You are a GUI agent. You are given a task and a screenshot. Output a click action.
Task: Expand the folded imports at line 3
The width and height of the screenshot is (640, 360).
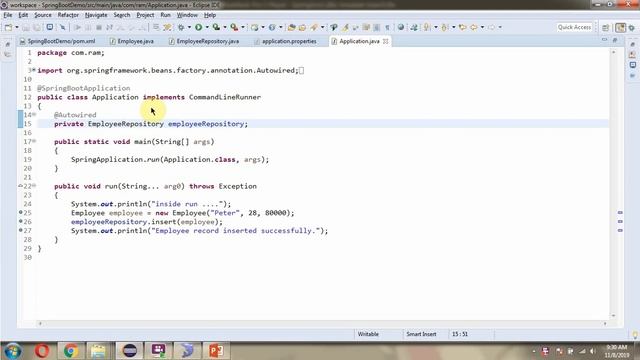(x=34, y=70)
